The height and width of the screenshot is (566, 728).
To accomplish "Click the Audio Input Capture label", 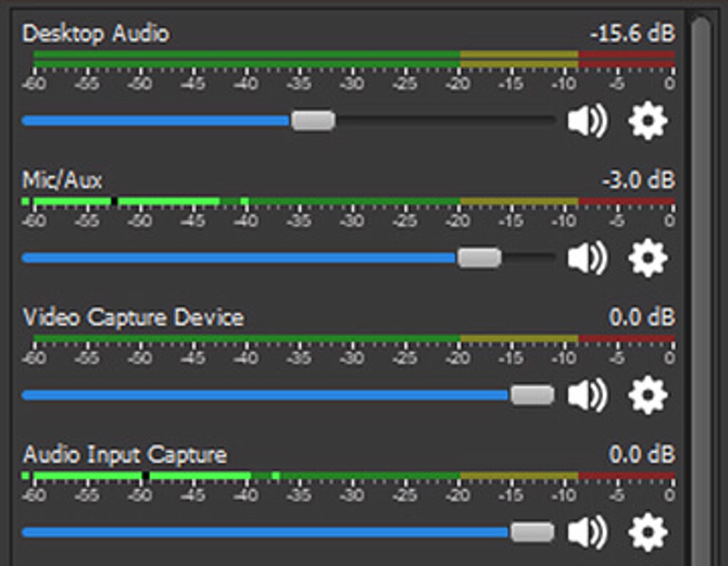I will pyautogui.click(x=124, y=455).
